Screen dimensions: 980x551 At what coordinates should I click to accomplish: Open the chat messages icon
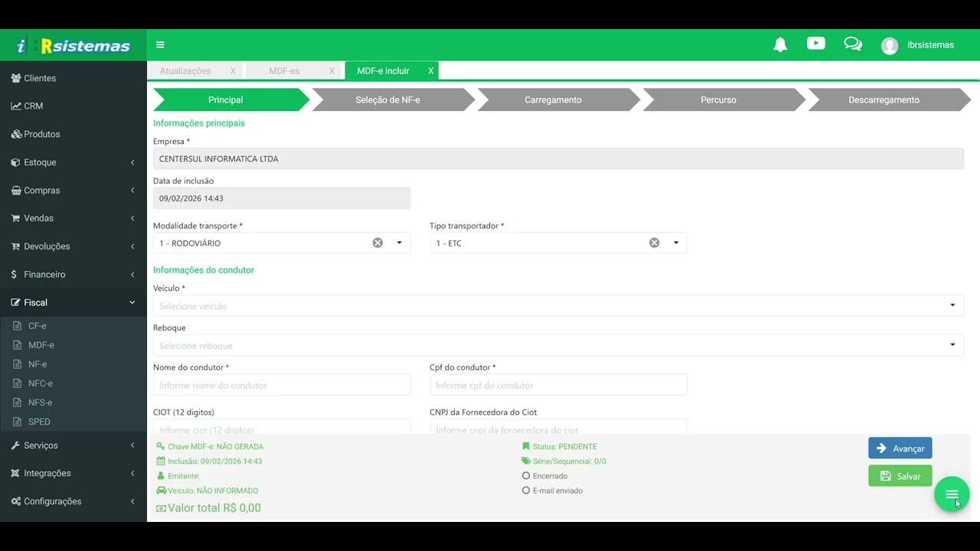point(853,44)
